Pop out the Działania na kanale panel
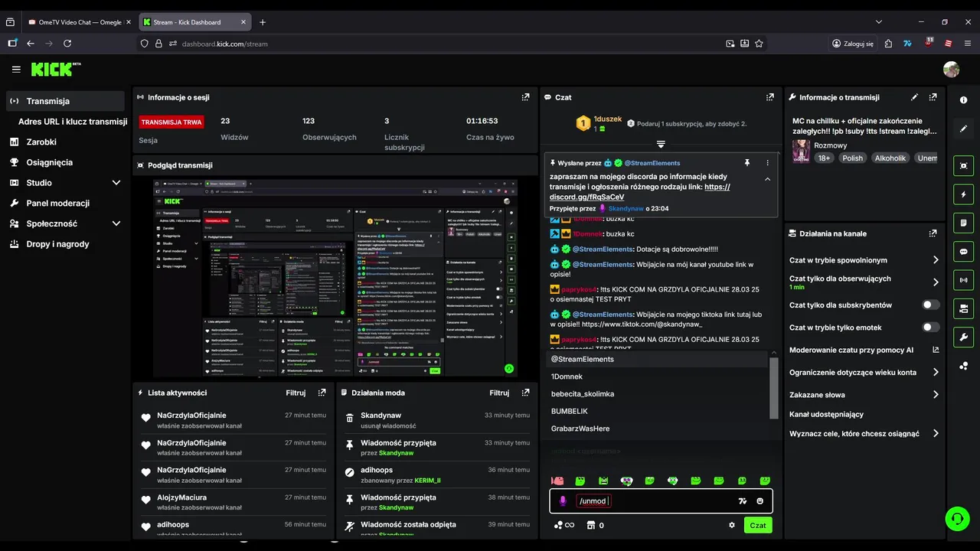The width and height of the screenshot is (980, 551). coord(933,233)
